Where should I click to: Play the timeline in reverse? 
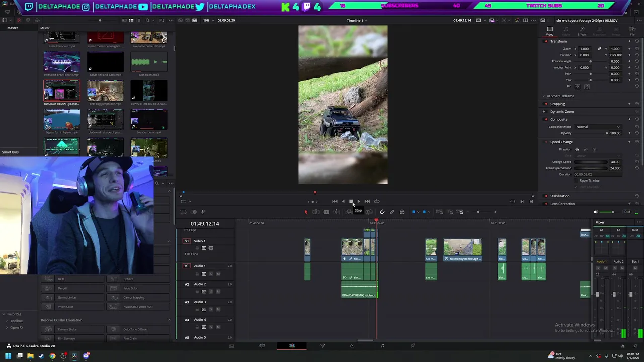tap(343, 201)
